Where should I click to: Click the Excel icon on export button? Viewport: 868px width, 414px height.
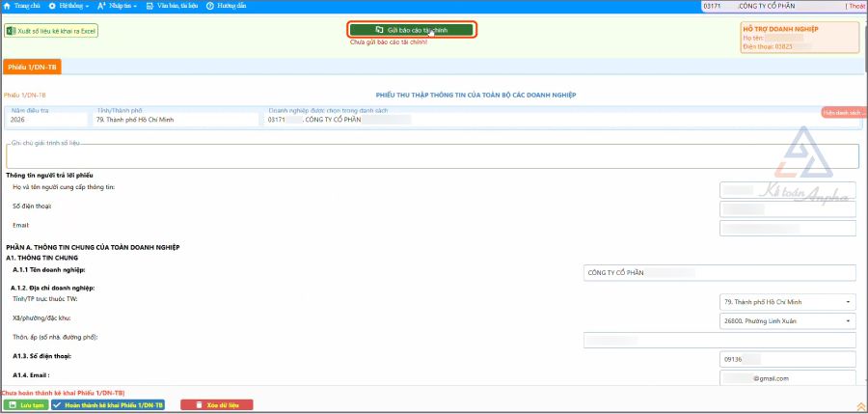pyautogui.click(x=11, y=31)
